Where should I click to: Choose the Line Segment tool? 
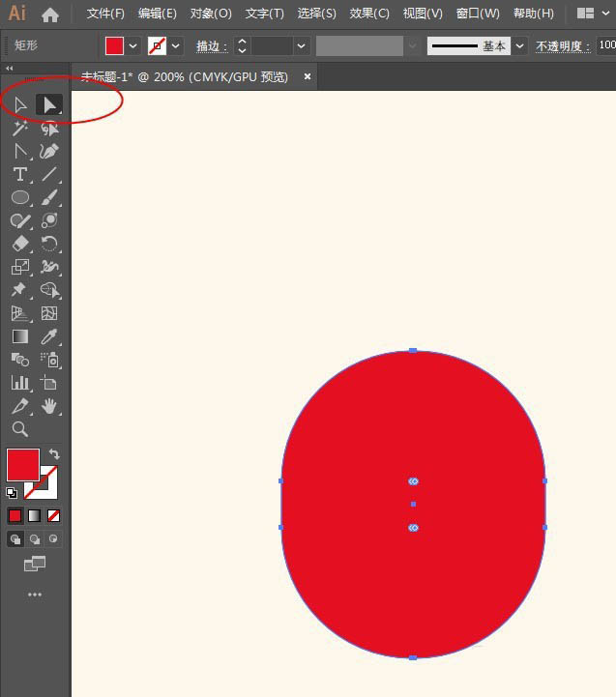pyautogui.click(x=49, y=174)
